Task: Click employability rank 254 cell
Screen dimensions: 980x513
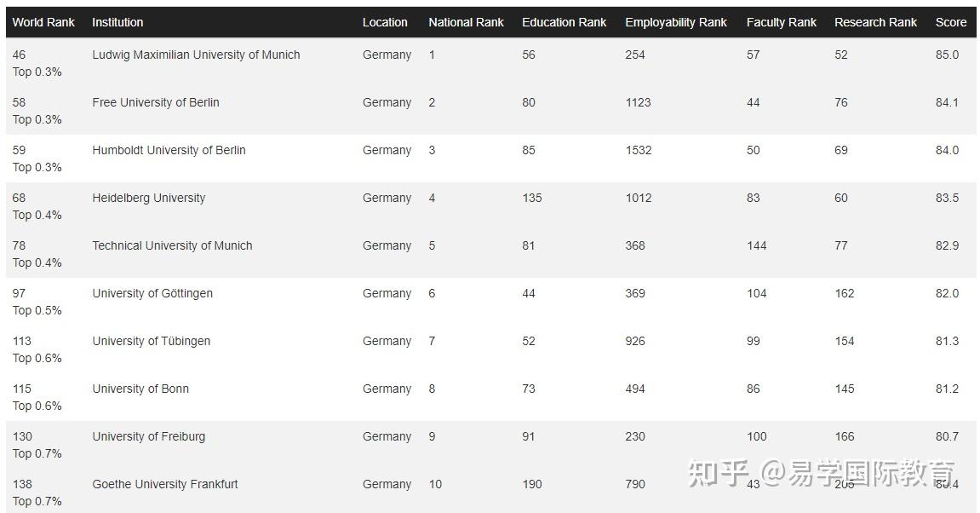Action: [x=635, y=55]
